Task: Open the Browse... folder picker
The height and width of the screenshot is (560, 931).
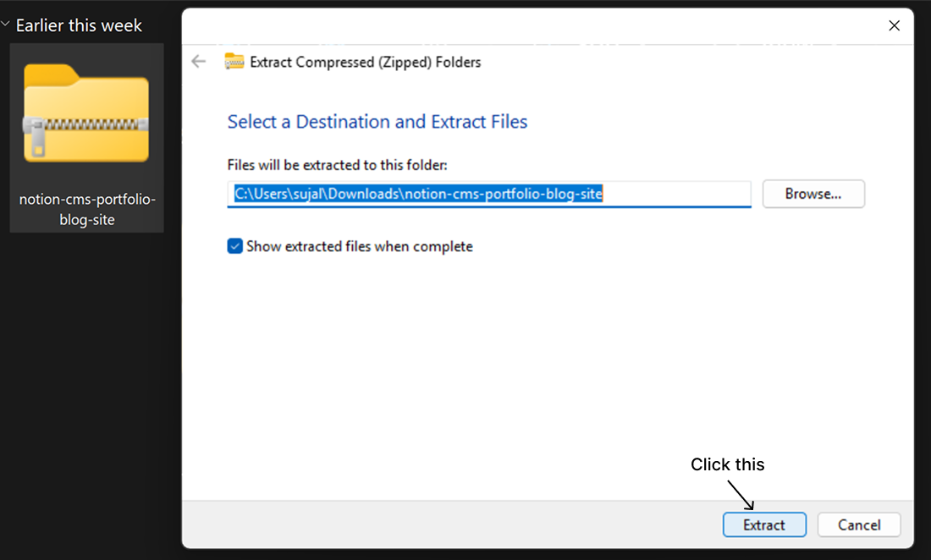Action: tap(813, 194)
